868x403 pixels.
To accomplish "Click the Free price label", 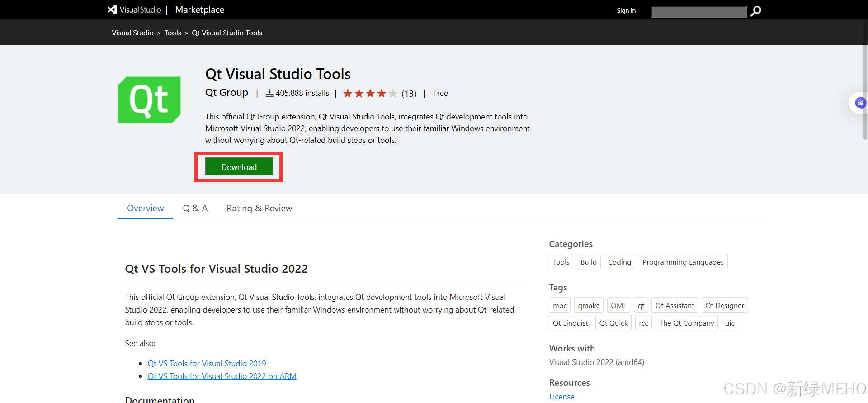I will point(440,93).
